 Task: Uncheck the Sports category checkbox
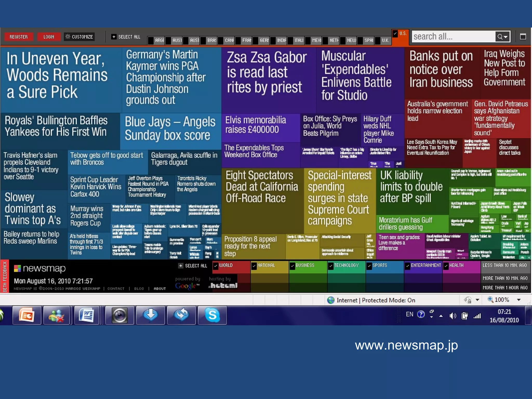point(369,266)
